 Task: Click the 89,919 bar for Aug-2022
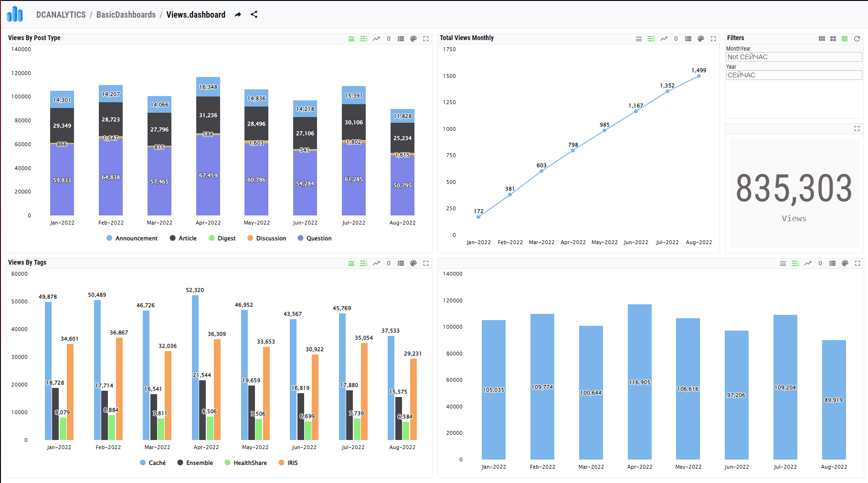click(834, 400)
